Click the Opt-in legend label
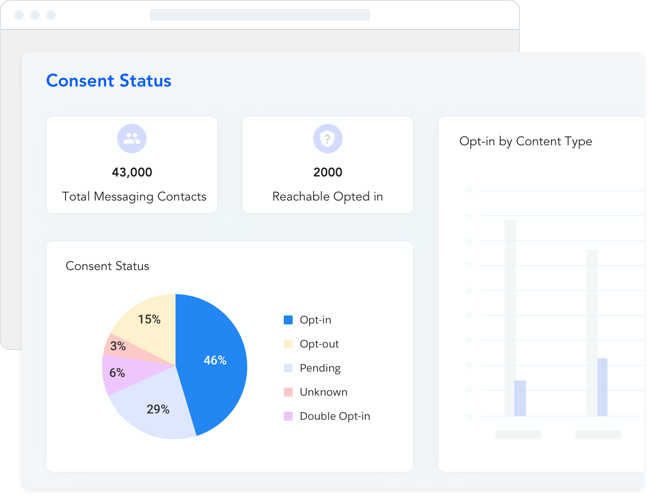Image resolution: width=648 pixels, height=495 pixels. tap(315, 320)
